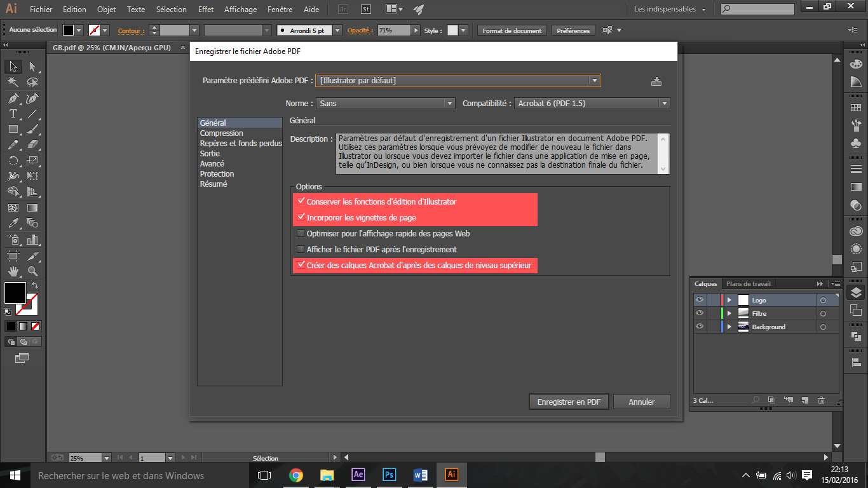This screenshot has width=868, height=488.
Task: Expand the Background layer triangle
Action: 729,327
